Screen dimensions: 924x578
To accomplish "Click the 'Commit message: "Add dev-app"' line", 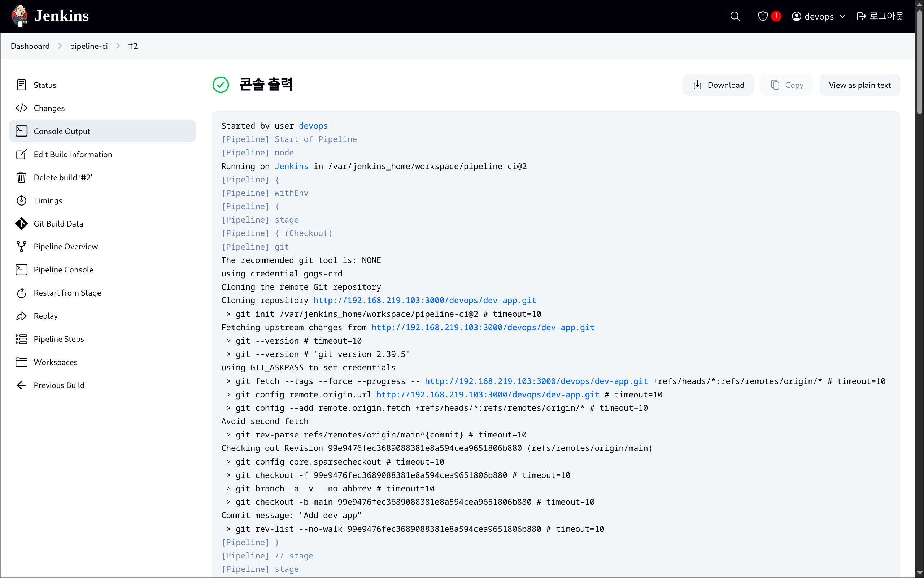I will click(291, 515).
